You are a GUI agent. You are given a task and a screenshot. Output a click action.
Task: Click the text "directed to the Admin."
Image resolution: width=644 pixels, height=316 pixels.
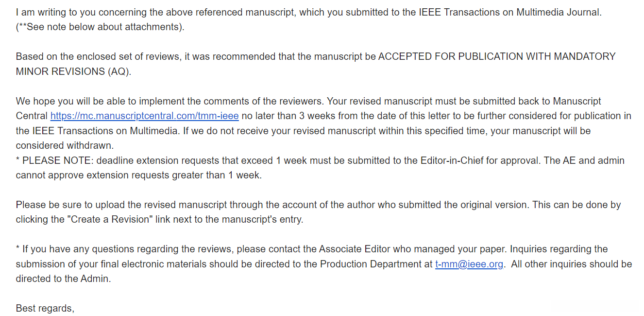point(63,279)
